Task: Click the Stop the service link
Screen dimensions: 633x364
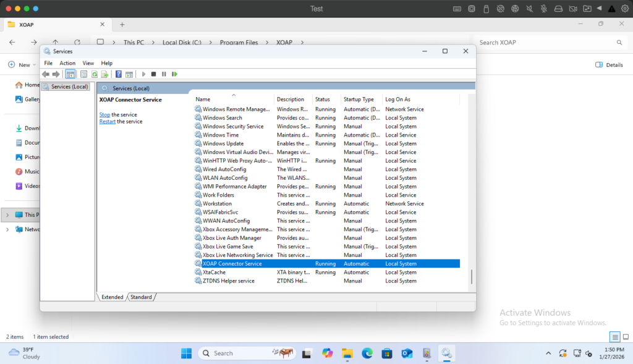Action: 104,115
